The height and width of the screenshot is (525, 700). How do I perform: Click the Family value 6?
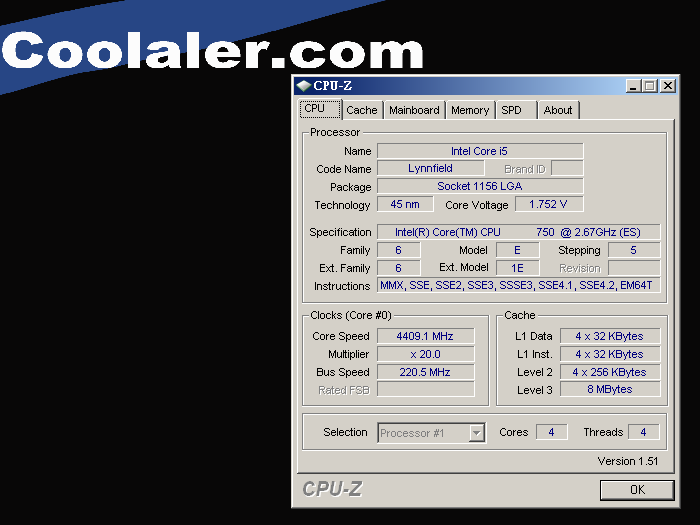click(x=398, y=250)
